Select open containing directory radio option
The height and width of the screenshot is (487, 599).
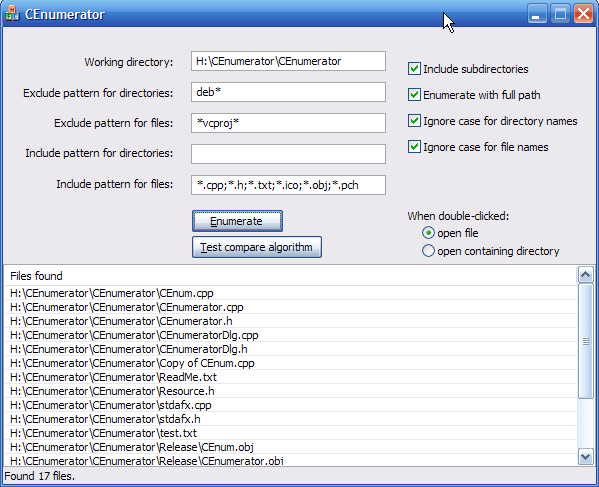pos(428,251)
